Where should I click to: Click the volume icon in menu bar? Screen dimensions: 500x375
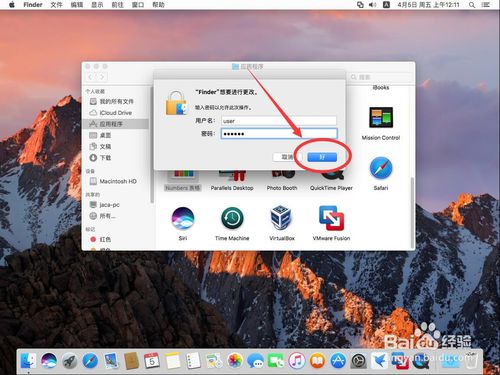point(372,5)
